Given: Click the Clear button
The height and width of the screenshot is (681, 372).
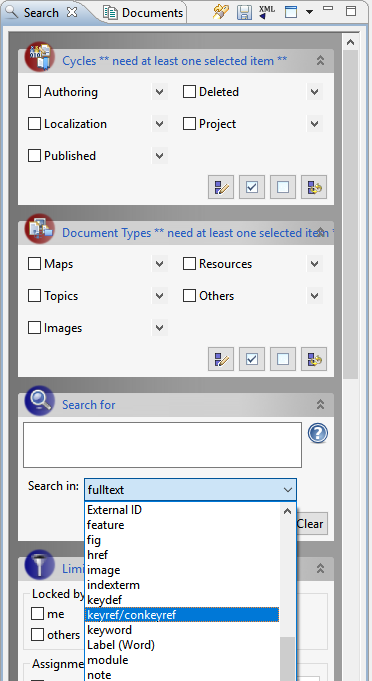Looking at the screenshot, I should point(310,524).
